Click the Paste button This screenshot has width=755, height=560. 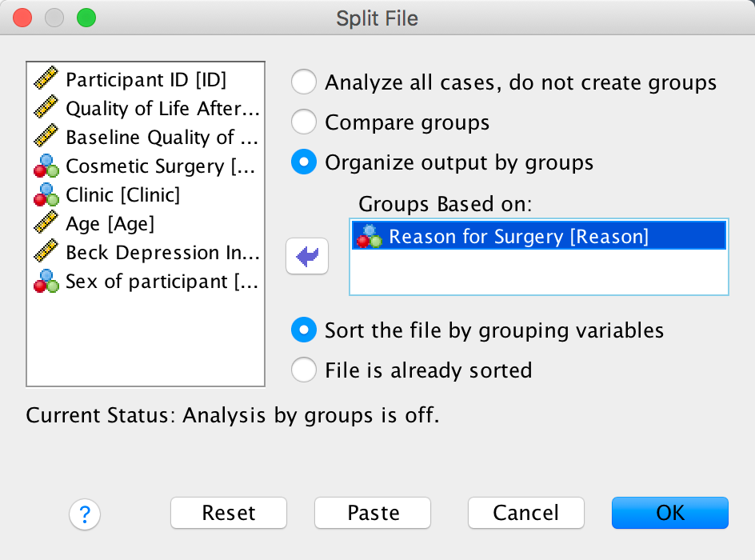pos(373,513)
